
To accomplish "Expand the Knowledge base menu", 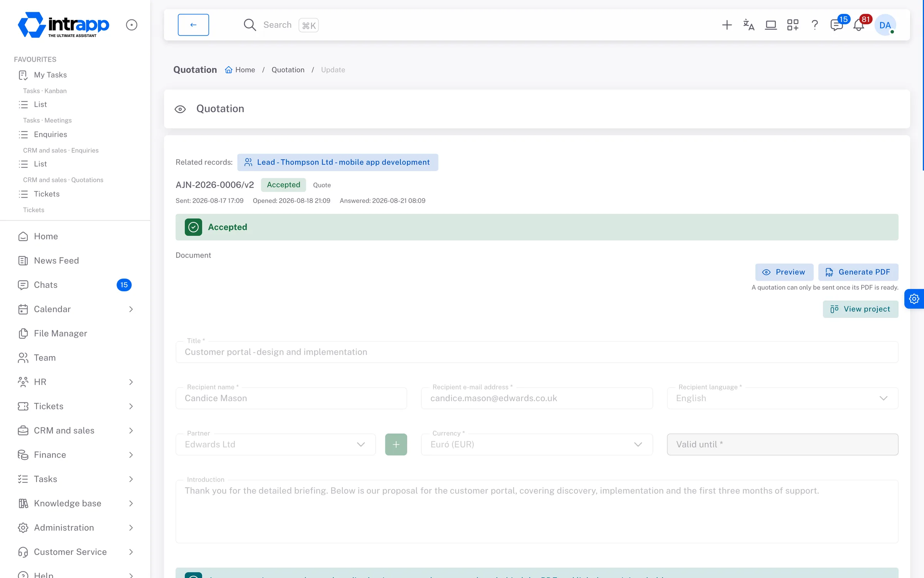I will tap(75, 503).
